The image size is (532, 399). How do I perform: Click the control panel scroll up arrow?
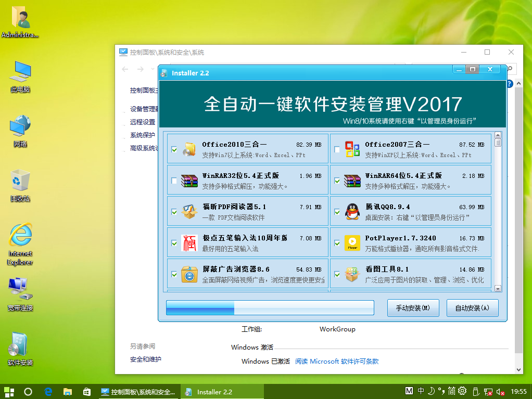click(518, 83)
